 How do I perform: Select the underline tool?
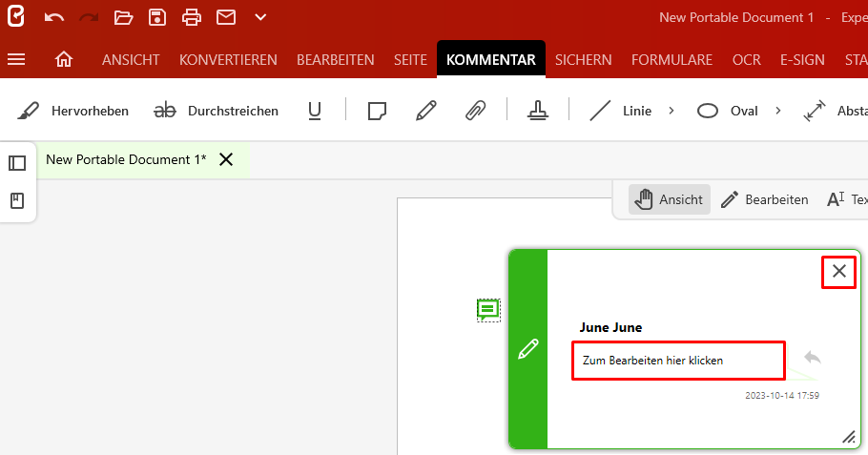pyautogui.click(x=315, y=111)
